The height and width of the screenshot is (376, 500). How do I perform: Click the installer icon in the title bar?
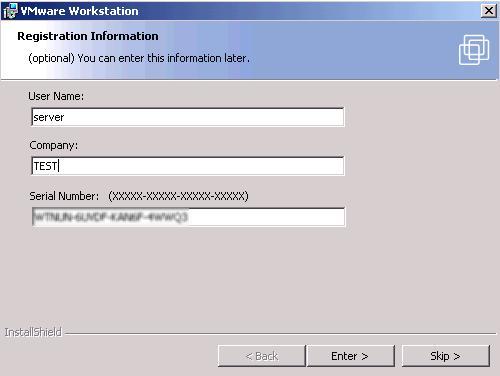click(x=10, y=10)
